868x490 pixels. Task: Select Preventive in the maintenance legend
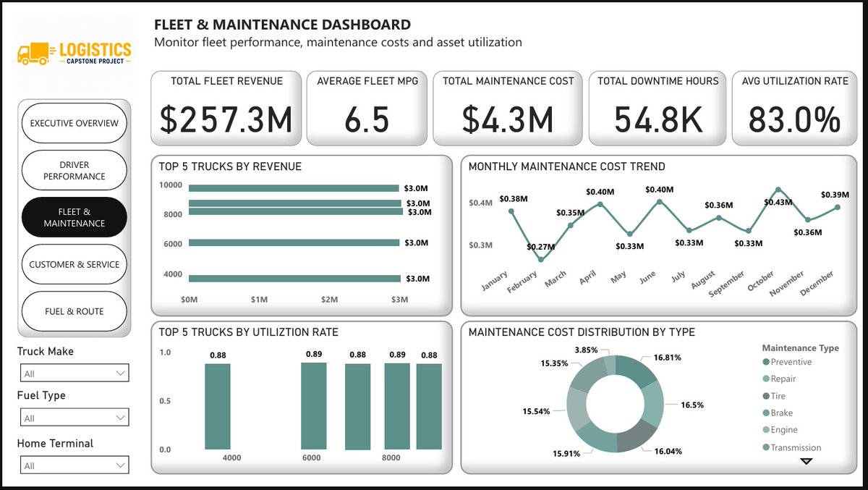787,362
